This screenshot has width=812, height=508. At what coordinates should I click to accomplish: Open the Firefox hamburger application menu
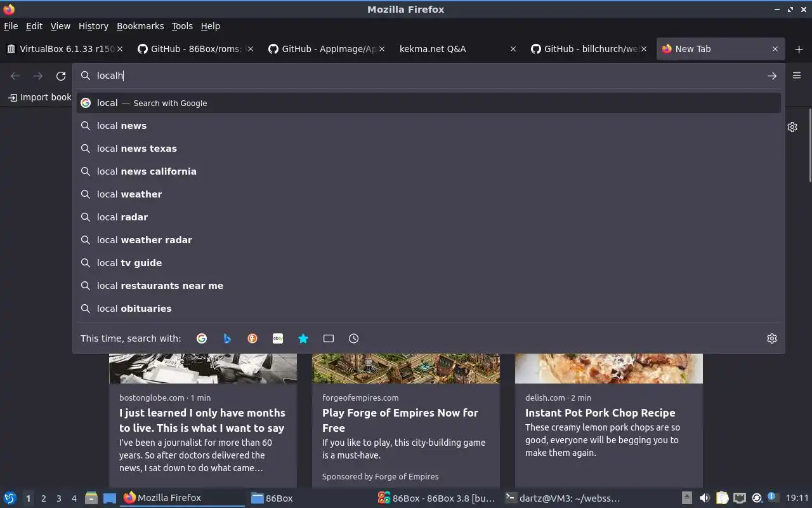[797, 76]
